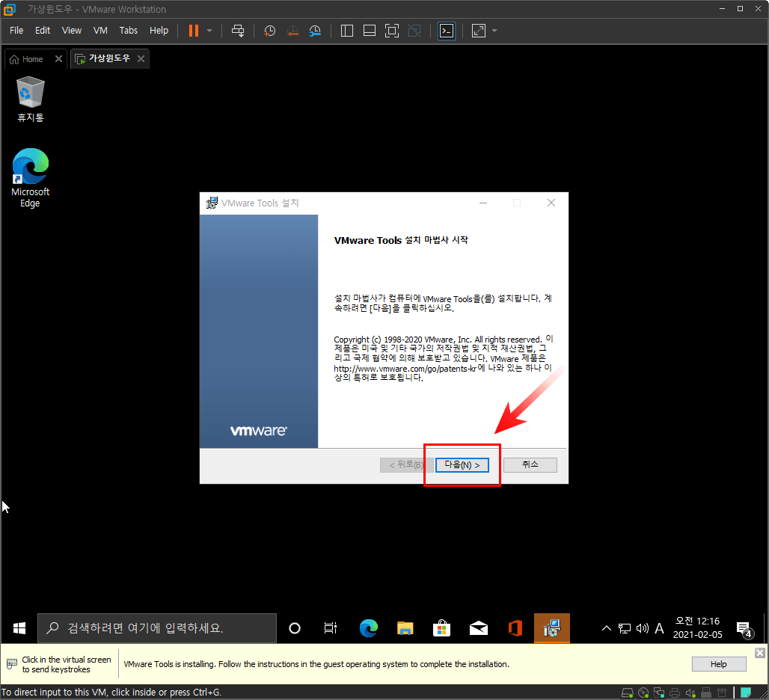The width and height of the screenshot is (769, 700).
Task: Click the guest taskbar search box
Action: 157,628
